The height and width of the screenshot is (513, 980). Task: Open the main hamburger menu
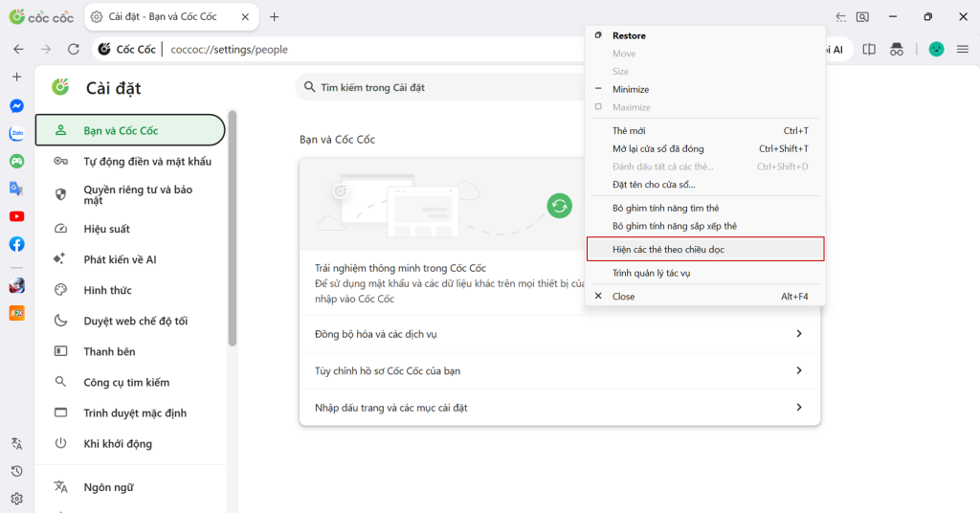(963, 50)
